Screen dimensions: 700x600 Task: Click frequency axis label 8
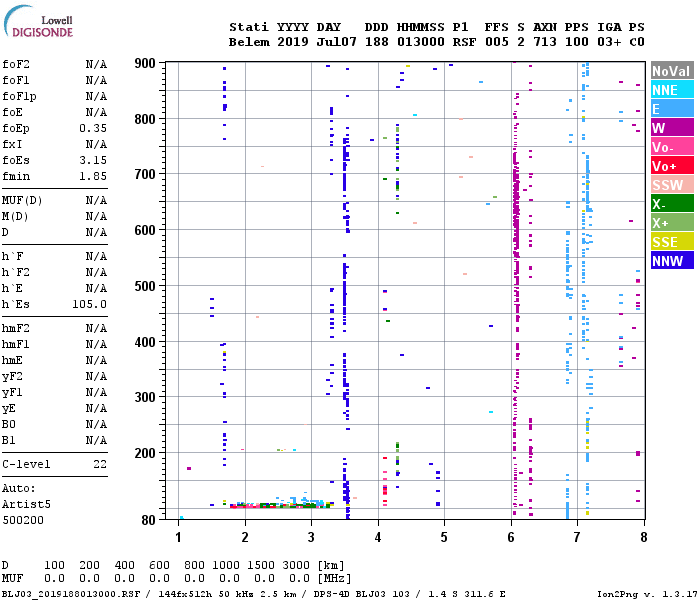[x=643, y=537]
